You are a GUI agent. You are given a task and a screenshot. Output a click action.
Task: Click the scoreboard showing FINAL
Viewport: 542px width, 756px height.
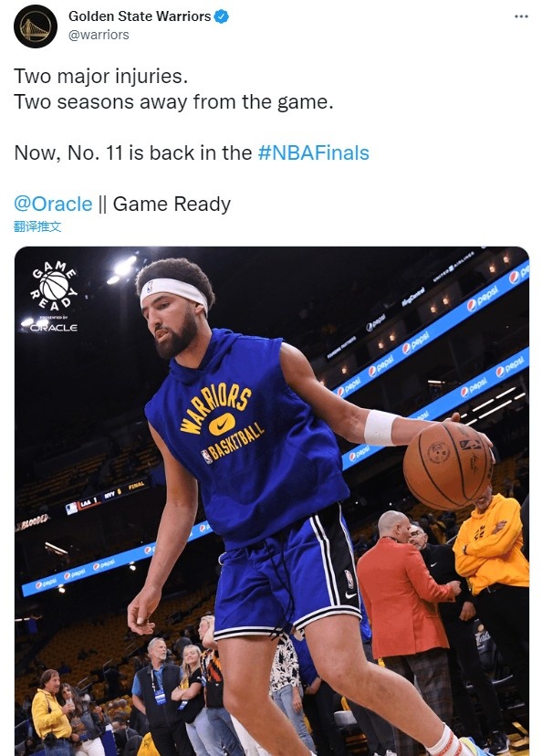107,496
